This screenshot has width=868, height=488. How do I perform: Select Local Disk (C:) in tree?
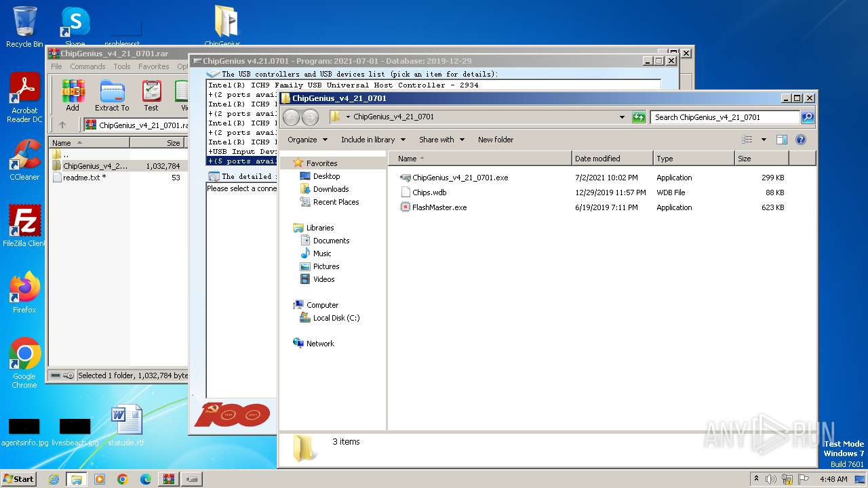click(329, 318)
